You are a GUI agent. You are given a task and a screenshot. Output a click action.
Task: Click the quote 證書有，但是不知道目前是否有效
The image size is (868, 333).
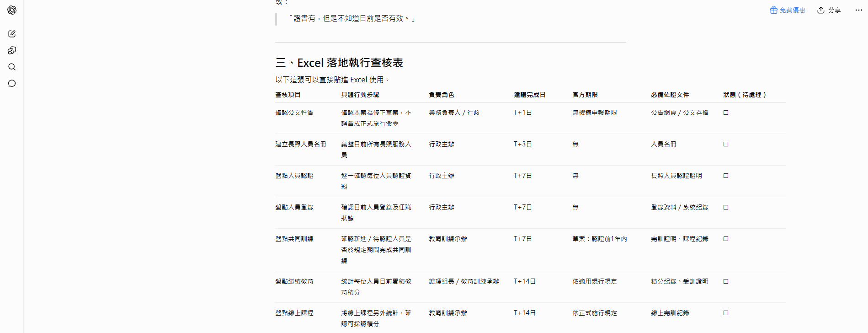click(351, 18)
